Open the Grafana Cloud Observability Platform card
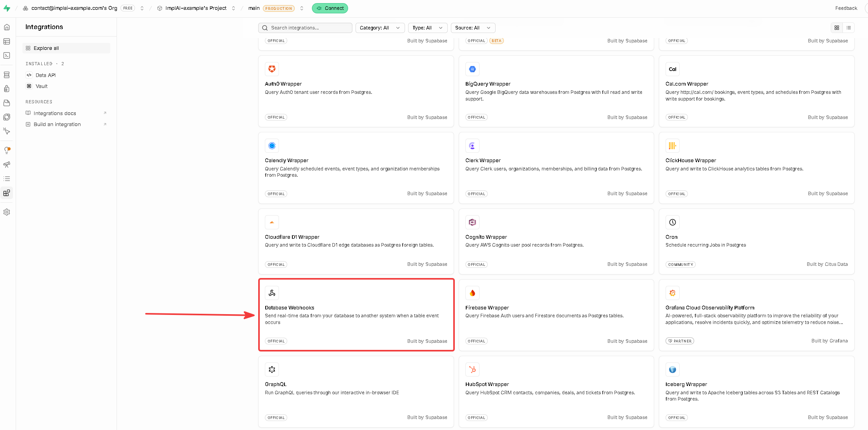This screenshot has height=430, width=868. click(x=757, y=315)
